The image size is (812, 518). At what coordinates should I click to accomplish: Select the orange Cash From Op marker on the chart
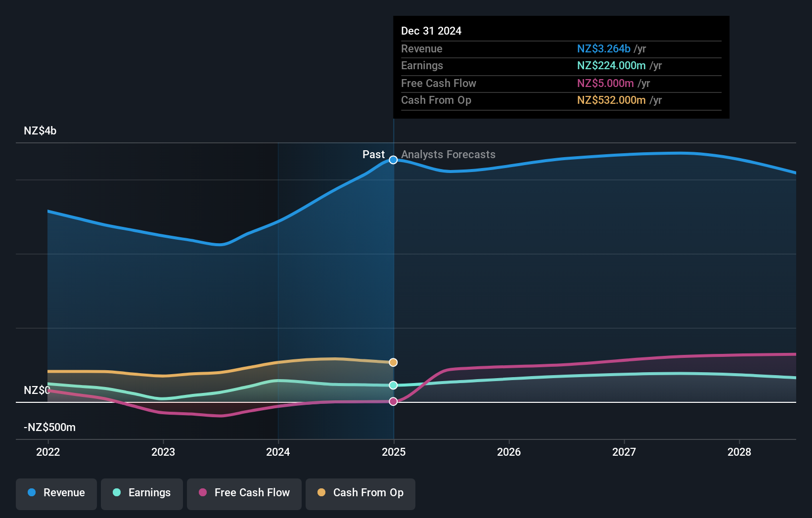(x=393, y=362)
